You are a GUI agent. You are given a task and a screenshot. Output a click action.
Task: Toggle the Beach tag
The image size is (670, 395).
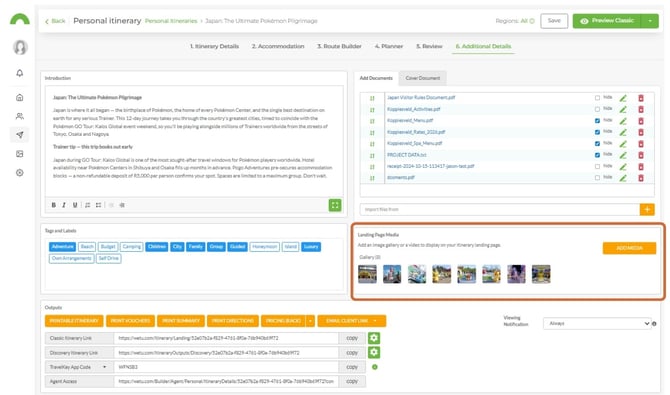click(x=87, y=247)
